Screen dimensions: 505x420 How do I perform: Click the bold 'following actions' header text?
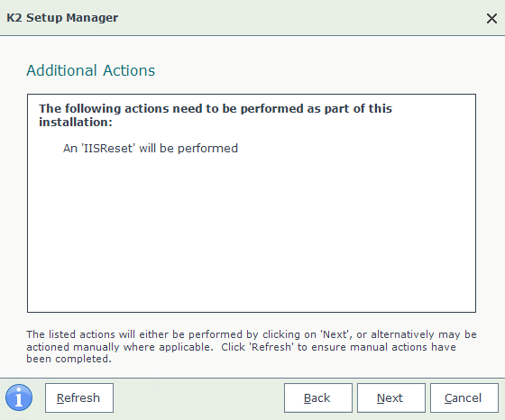point(216,115)
